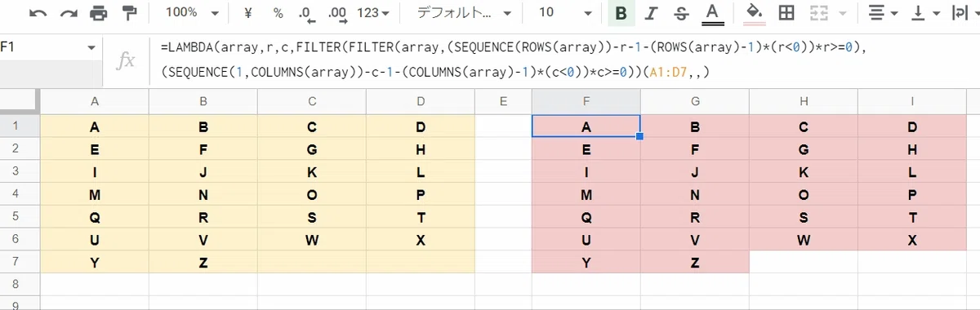980x310 pixels.
Task: Format as currency with yen icon
Action: [248, 13]
